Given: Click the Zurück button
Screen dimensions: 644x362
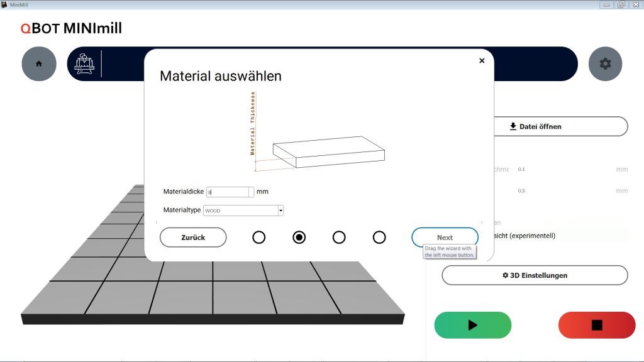Looking at the screenshot, I should click(x=193, y=238).
